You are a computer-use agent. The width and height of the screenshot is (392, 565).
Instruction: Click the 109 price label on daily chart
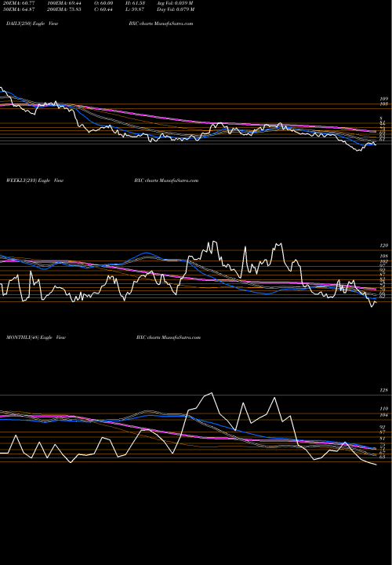click(x=383, y=99)
